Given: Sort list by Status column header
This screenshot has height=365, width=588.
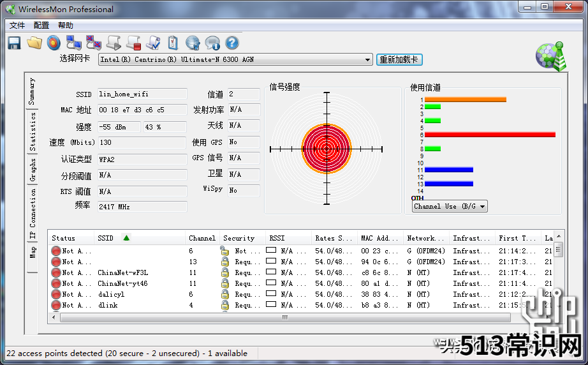Looking at the screenshot, I should pyautogui.click(x=71, y=238).
